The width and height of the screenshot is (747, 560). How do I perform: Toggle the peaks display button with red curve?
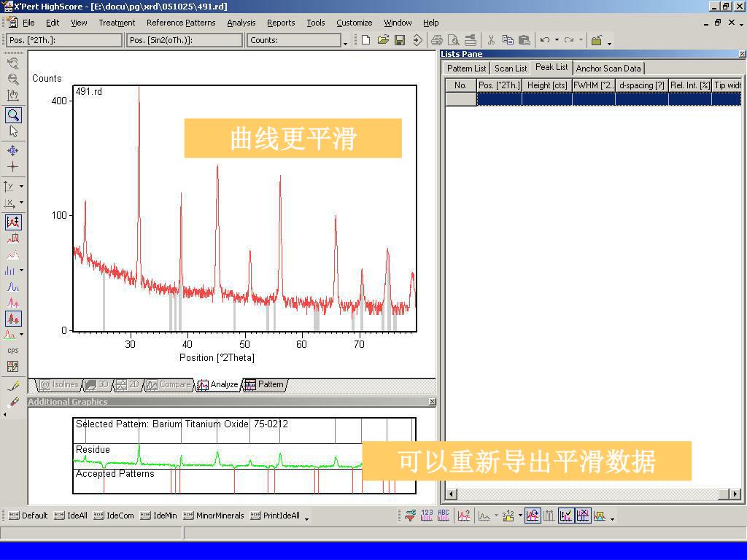pos(13,222)
